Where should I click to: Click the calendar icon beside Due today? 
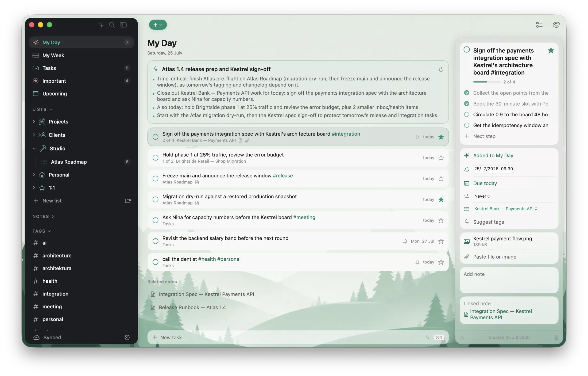[466, 183]
